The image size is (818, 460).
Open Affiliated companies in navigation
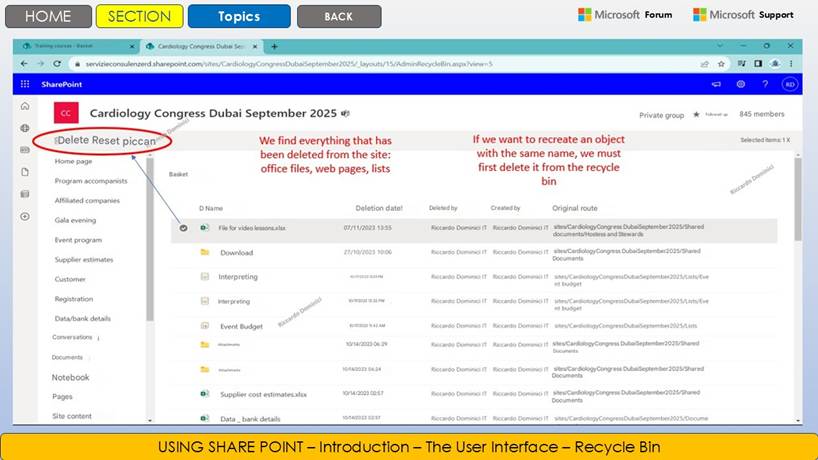click(x=87, y=200)
